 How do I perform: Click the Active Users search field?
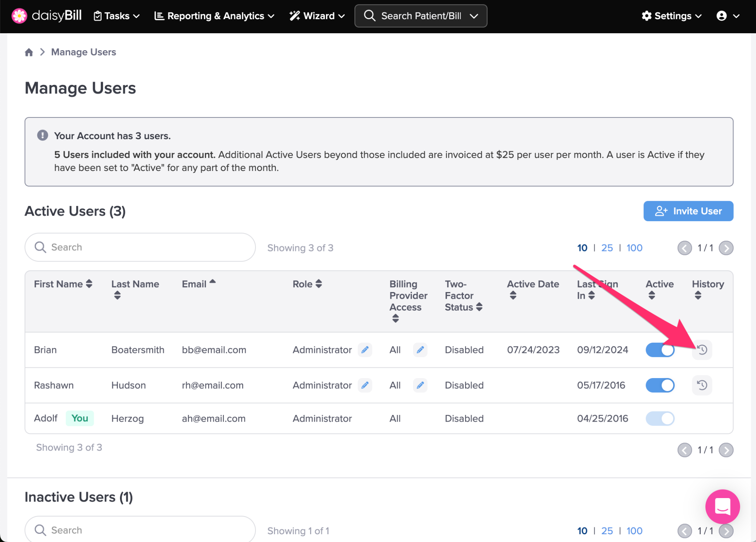(140, 247)
